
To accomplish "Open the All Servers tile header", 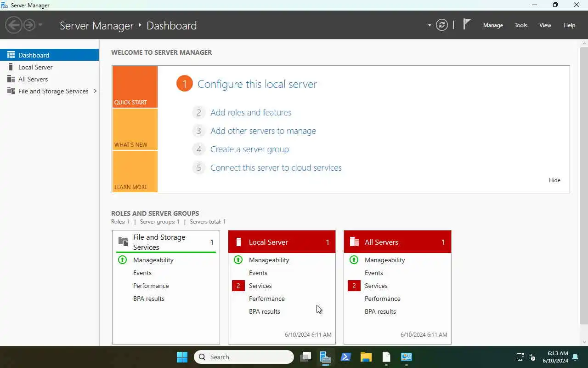I will coord(397,242).
